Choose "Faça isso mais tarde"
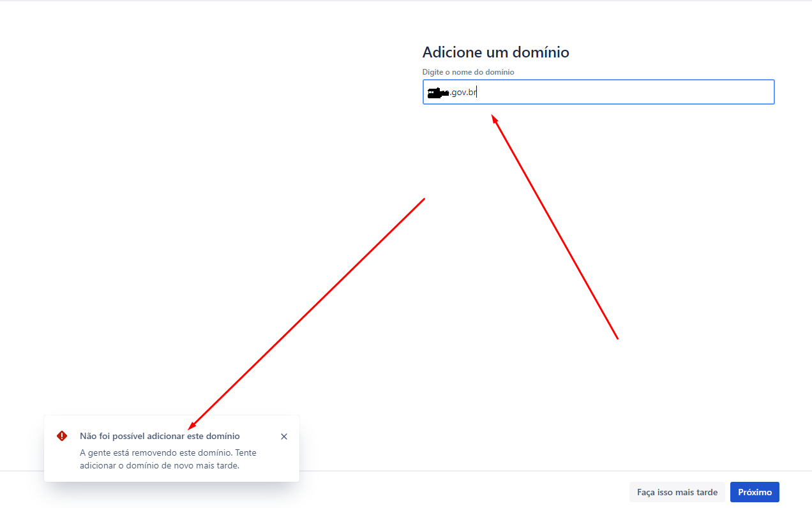 pyautogui.click(x=677, y=492)
